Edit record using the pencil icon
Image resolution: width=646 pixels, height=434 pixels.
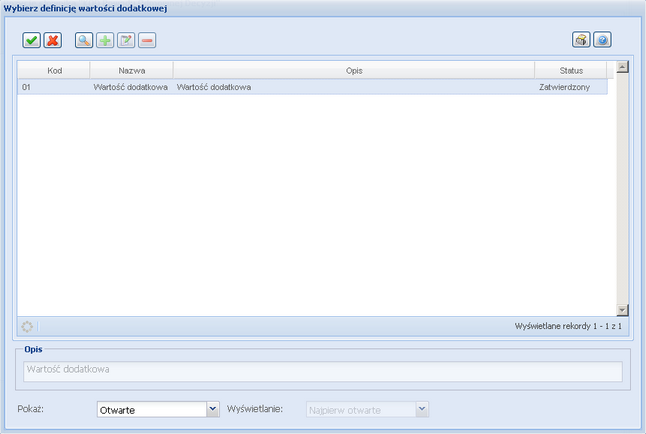point(126,41)
